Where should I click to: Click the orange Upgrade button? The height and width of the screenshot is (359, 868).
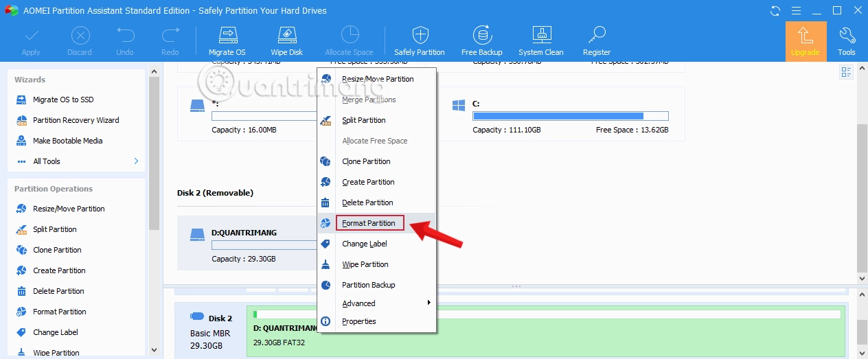(806, 41)
